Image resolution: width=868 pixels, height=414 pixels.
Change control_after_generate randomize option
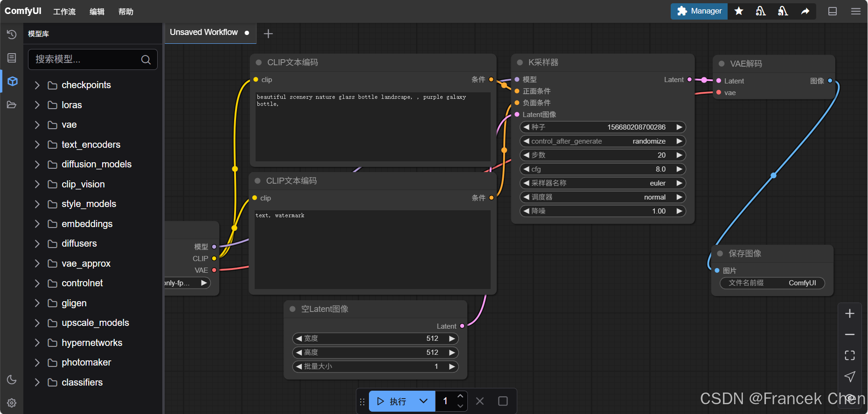603,141
